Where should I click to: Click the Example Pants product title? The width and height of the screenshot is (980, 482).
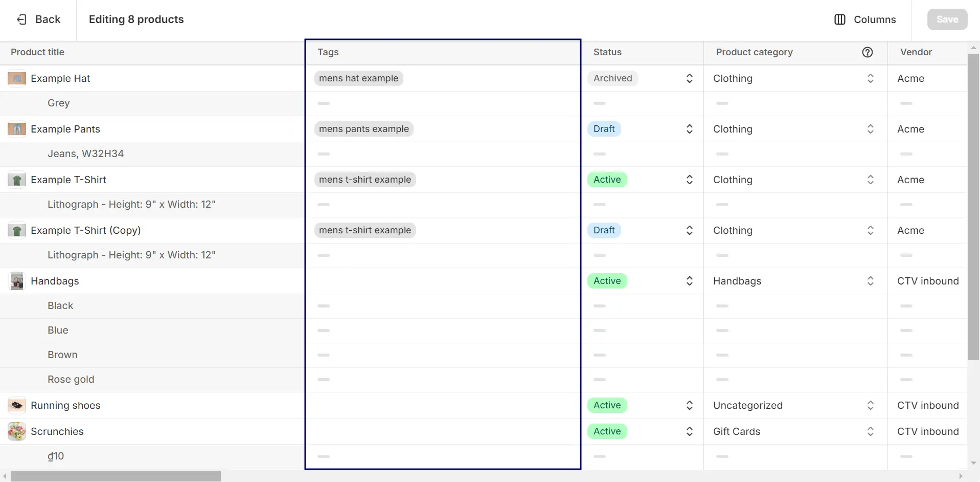coord(65,129)
